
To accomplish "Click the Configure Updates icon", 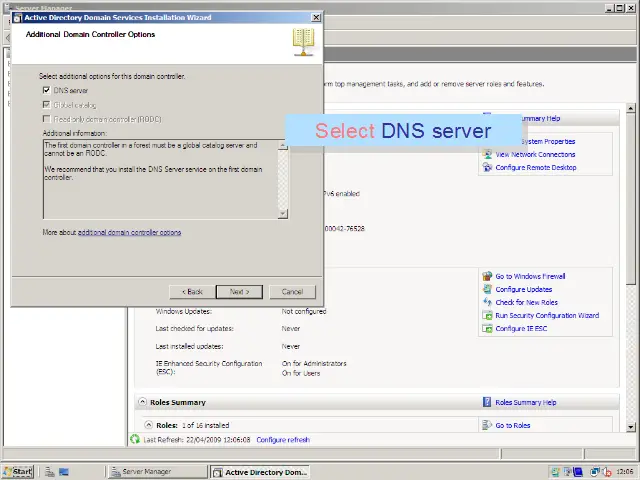I will coord(487,289).
